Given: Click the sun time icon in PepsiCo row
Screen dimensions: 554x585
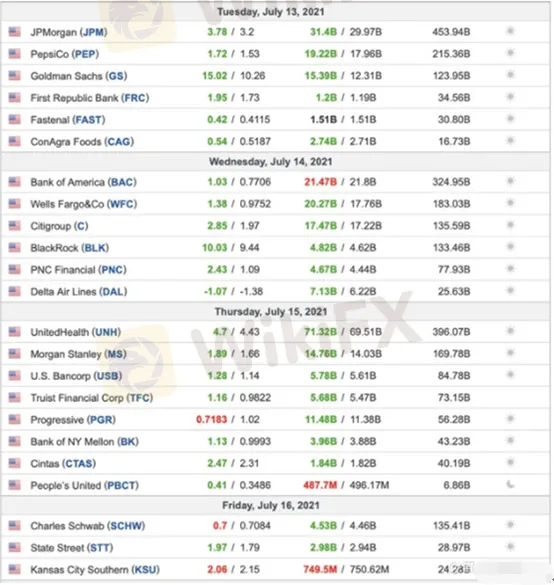Looking at the screenshot, I should click(510, 53).
